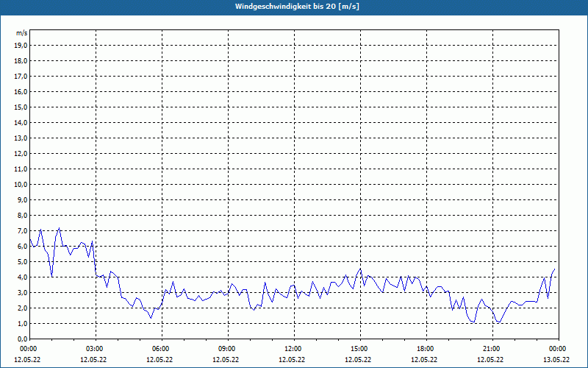Screen dimensions: 588x368
Task: Click the 12:00 time axis label
Action: pos(294,349)
